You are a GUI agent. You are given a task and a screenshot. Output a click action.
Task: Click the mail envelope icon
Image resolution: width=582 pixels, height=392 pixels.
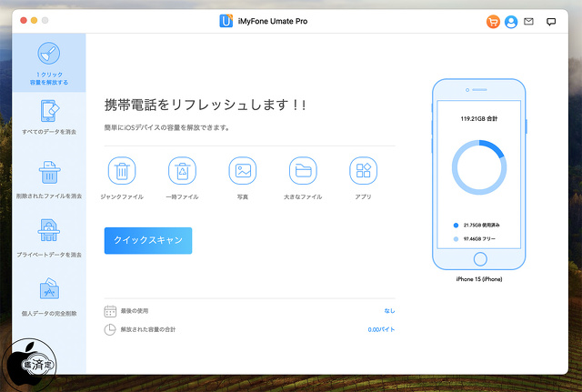pyautogui.click(x=528, y=22)
